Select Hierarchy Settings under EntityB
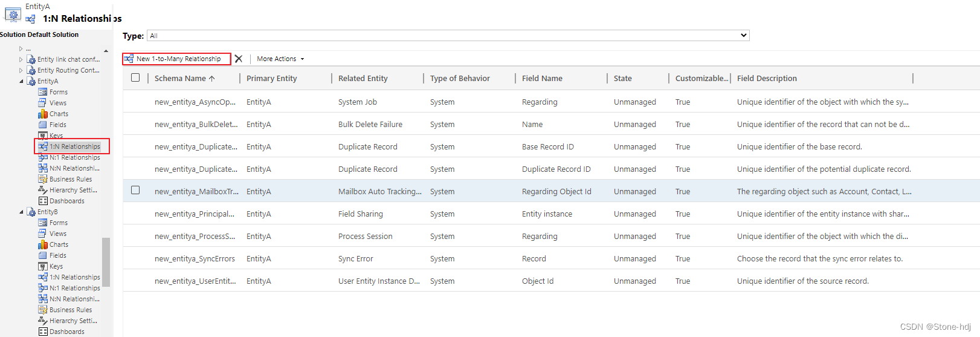The image size is (980, 337). [73, 321]
